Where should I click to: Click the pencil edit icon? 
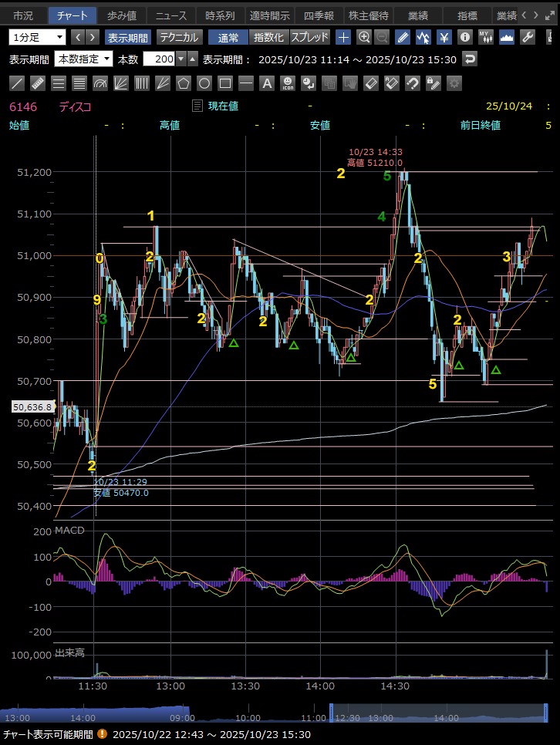[403, 37]
